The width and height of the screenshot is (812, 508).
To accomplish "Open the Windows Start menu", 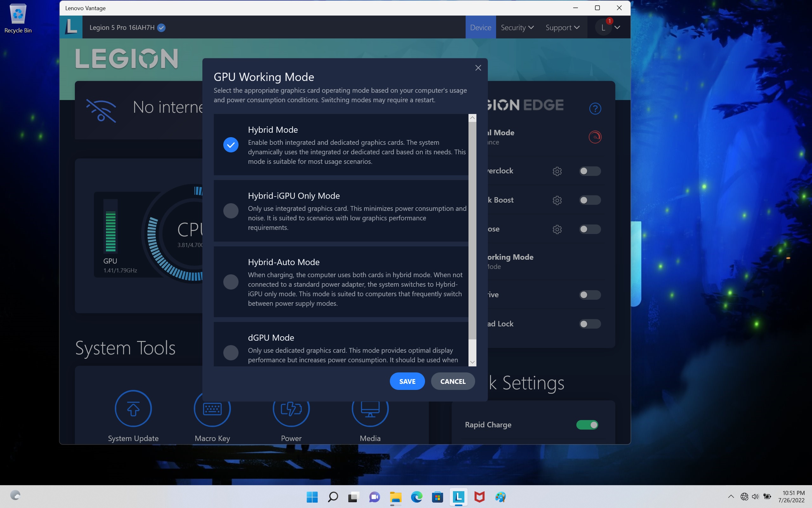I will point(312,497).
